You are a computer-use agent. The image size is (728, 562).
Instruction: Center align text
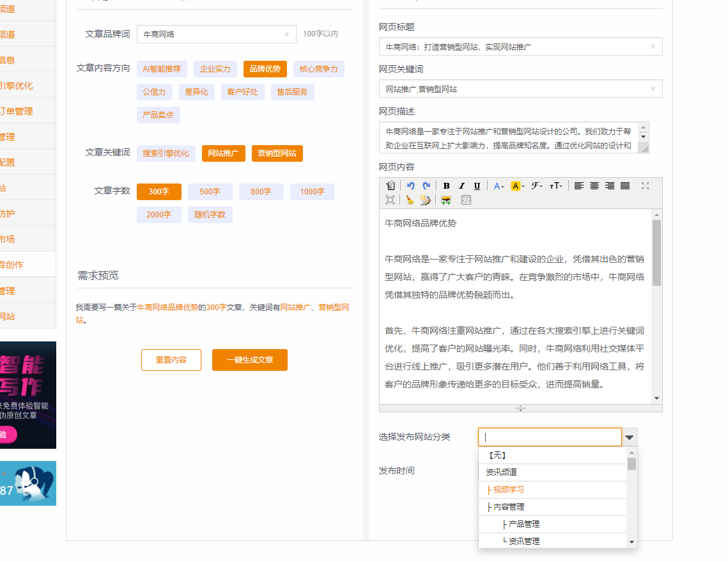click(594, 186)
